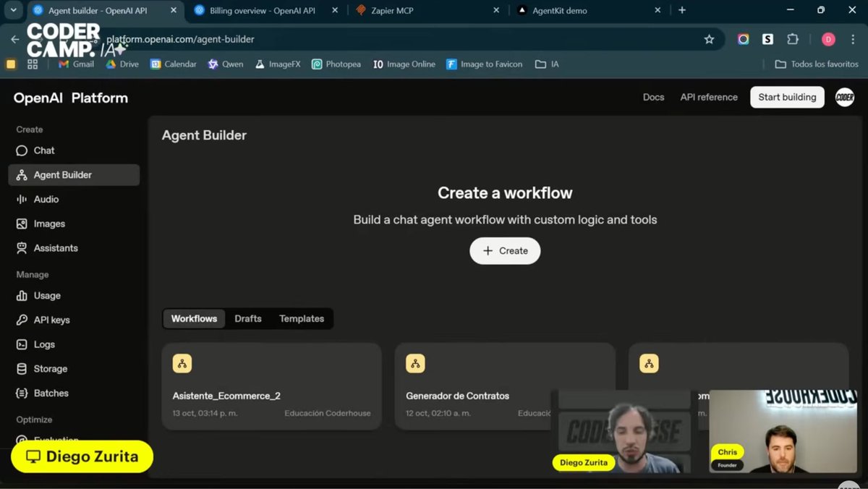Close the Zapier MCP tab
The width and height of the screenshot is (868, 489).
496,11
